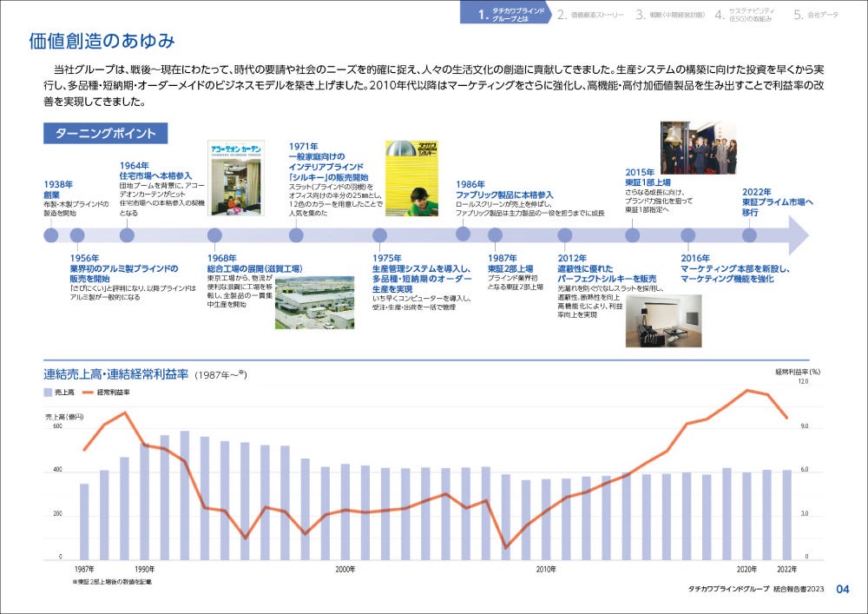Click the 1990年 x-axis label
Image resolution: width=868 pixels, height=614 pixels.
coord(144,569)
